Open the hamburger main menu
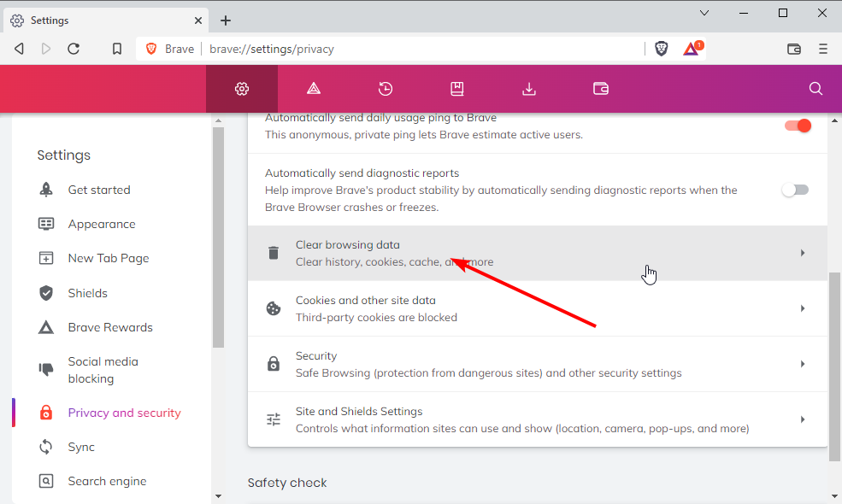 click(x=822, y=49)
